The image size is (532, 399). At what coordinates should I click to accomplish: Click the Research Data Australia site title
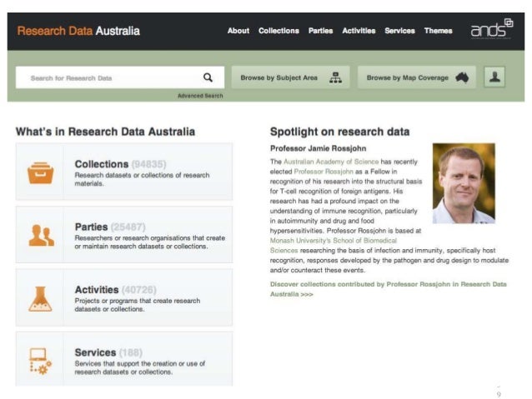point(78,31)
